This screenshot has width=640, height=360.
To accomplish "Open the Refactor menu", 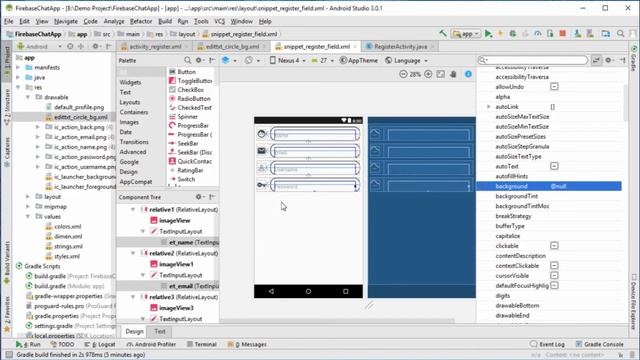I will pyautogui.click(x=141, y=21).
